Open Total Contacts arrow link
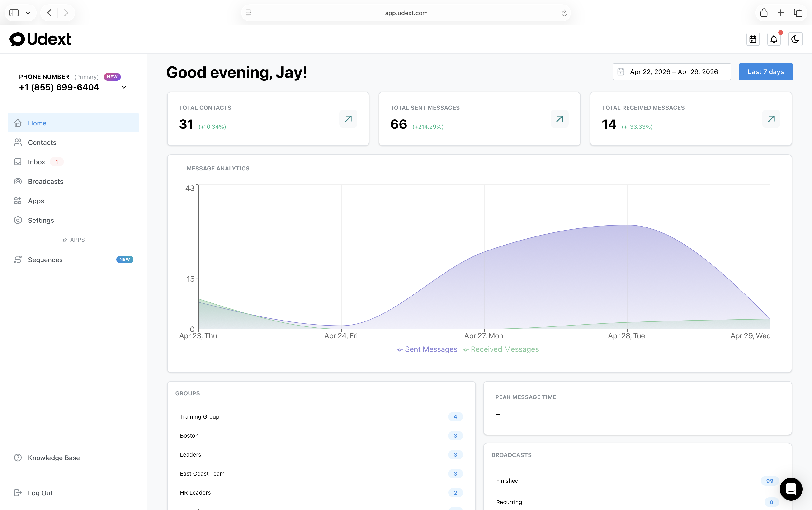 pyautogui.click(x=348, y=119)
